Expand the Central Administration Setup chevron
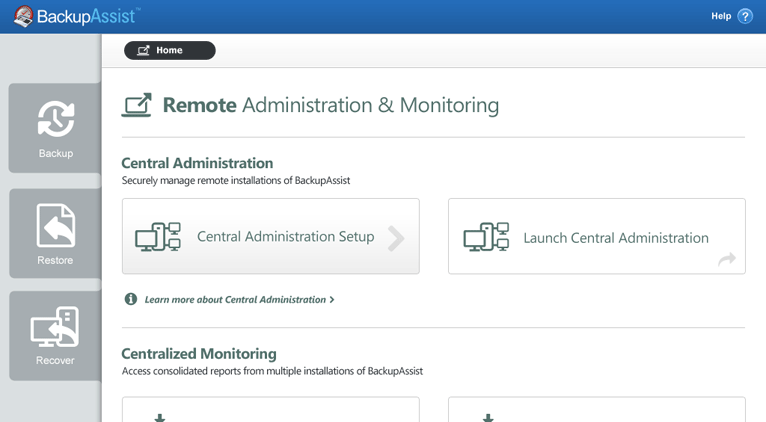Screen dimensions: 766x422 click(397, 238)
